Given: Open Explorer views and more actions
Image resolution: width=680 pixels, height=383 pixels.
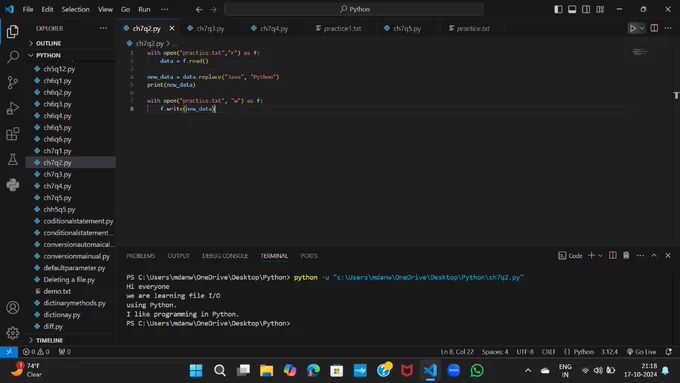Looking at the screenshot, I should [103, 28].
